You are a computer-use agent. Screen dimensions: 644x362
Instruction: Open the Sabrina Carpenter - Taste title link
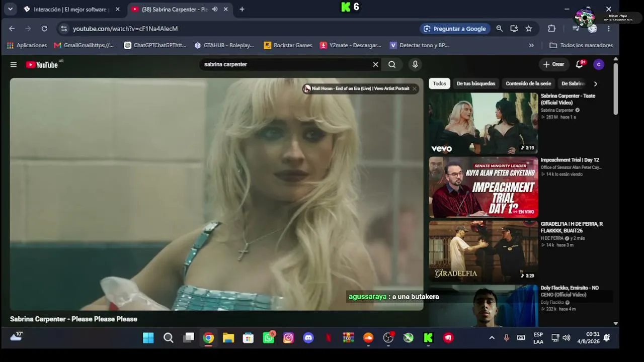tap(568, 99)
